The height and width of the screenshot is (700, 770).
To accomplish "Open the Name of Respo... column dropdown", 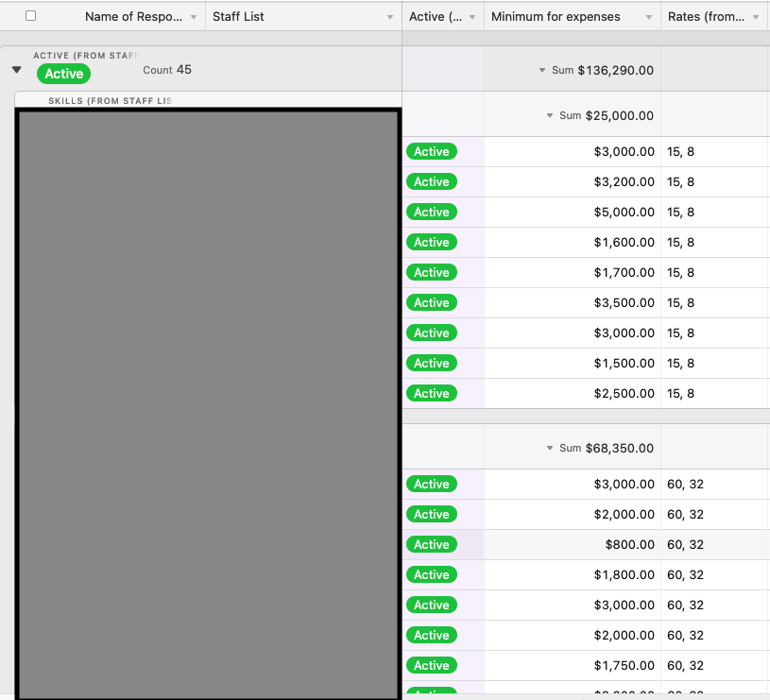I will pyautogui.click(x=194, y=17).
